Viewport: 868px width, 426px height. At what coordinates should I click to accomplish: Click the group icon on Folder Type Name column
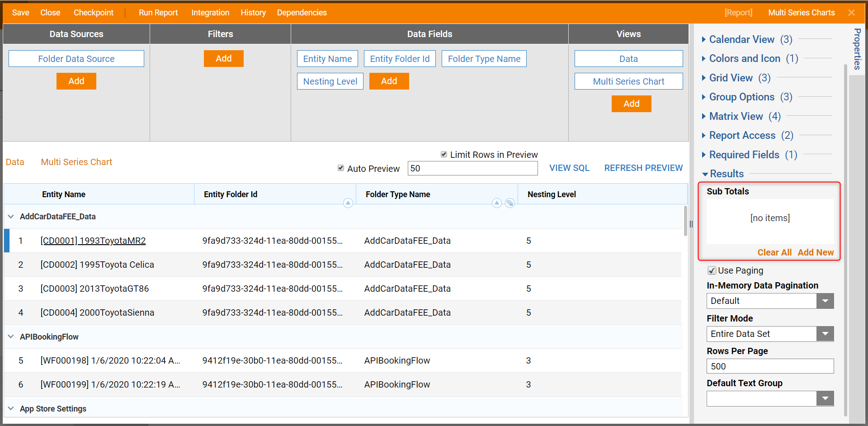[510, 203]
